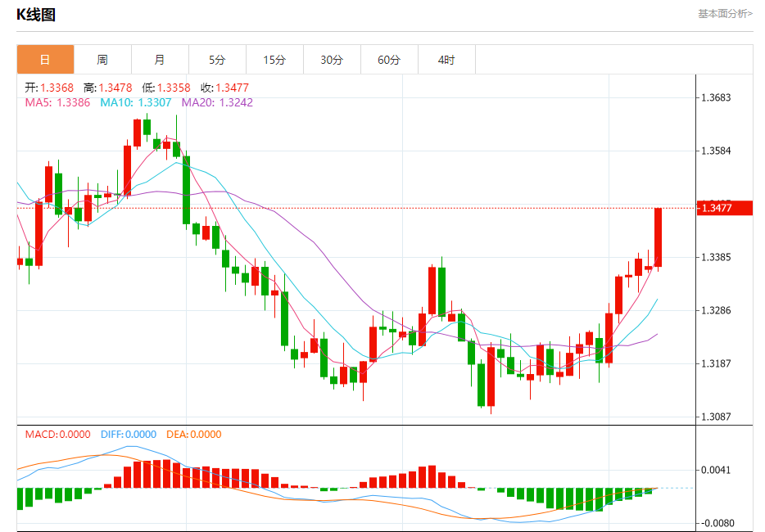
Task: Click the MA10: 1.3307 indicator label
Action: (136, 102)
